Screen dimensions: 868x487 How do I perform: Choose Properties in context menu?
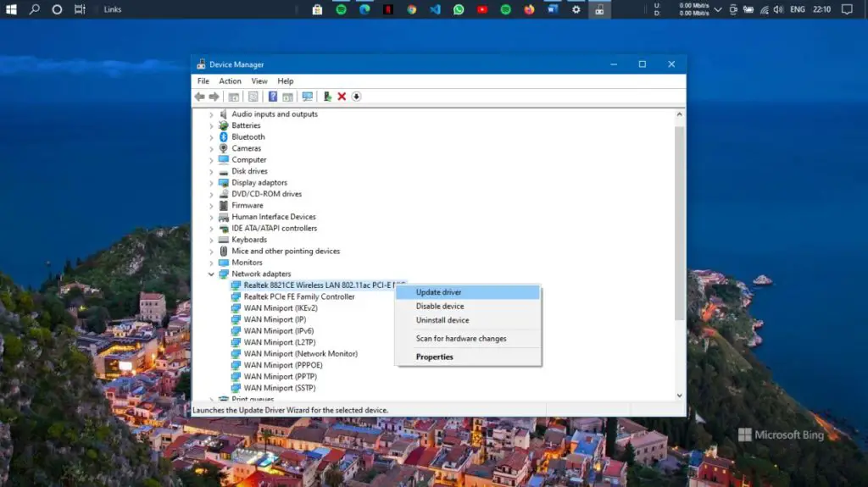[x=468, y=357]
